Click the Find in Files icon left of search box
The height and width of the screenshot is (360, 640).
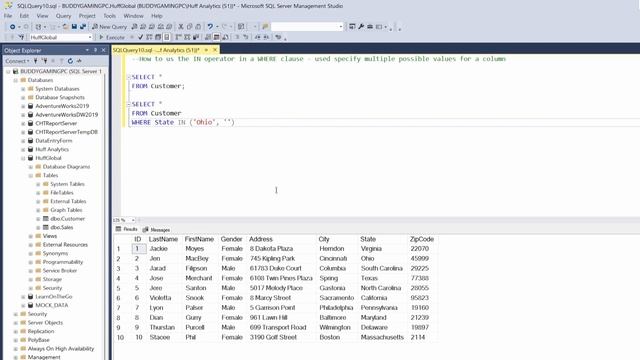click(x=265, y=27)
